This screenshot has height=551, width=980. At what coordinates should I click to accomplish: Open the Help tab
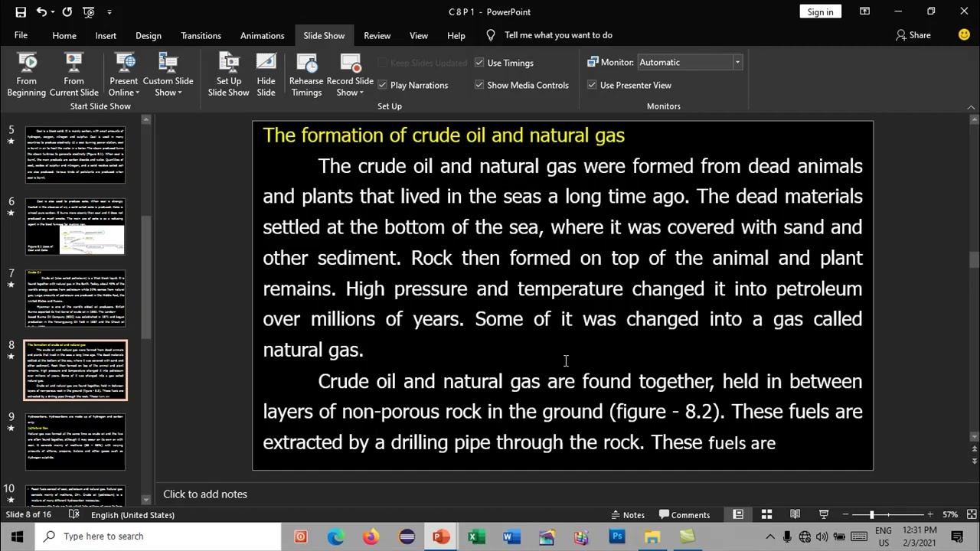(456, 35)
